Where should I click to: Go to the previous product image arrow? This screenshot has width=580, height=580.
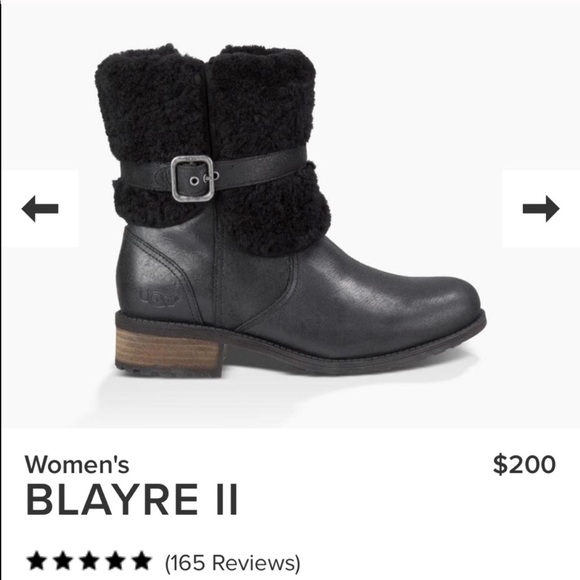pos(40,209)
